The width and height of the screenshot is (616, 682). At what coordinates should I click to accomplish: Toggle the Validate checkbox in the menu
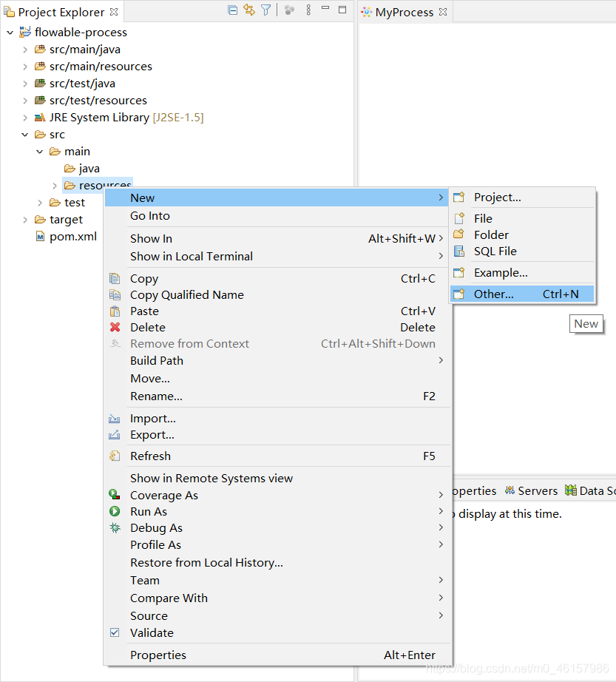click(115, 632)
